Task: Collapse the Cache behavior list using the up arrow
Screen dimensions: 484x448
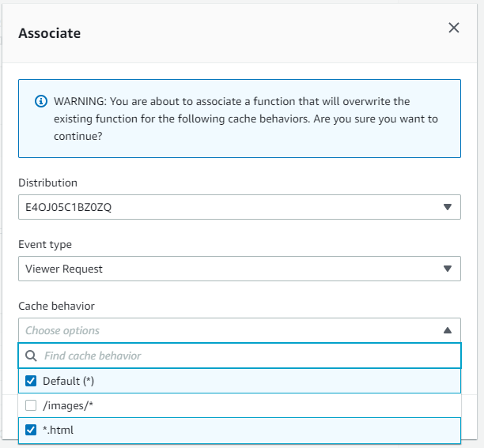Action: click(448, 330)
